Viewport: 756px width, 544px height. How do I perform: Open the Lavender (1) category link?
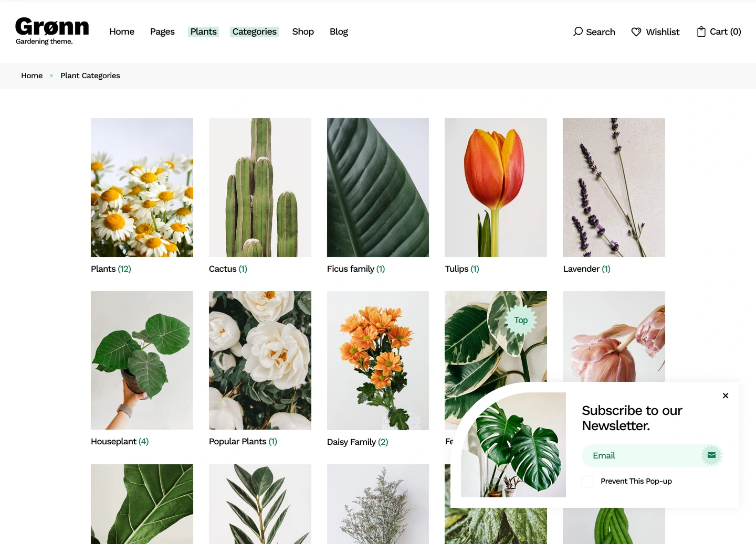pos(586,269)
